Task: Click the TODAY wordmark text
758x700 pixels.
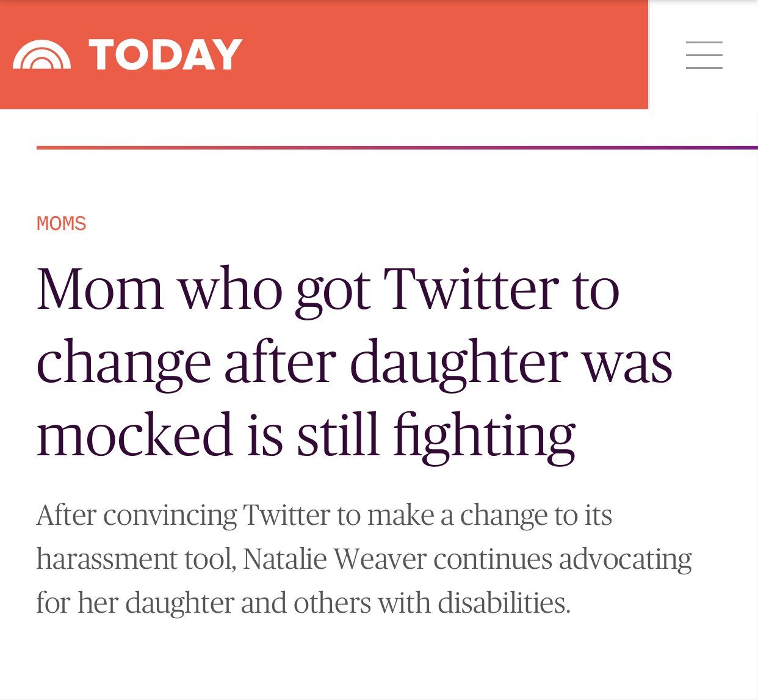Action: [x=165, y=55]
